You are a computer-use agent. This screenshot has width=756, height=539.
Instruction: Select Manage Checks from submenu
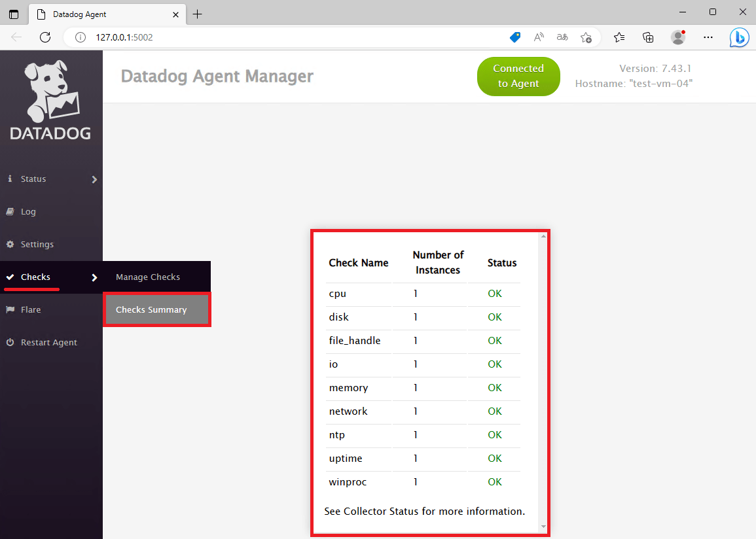coord(156,277)
